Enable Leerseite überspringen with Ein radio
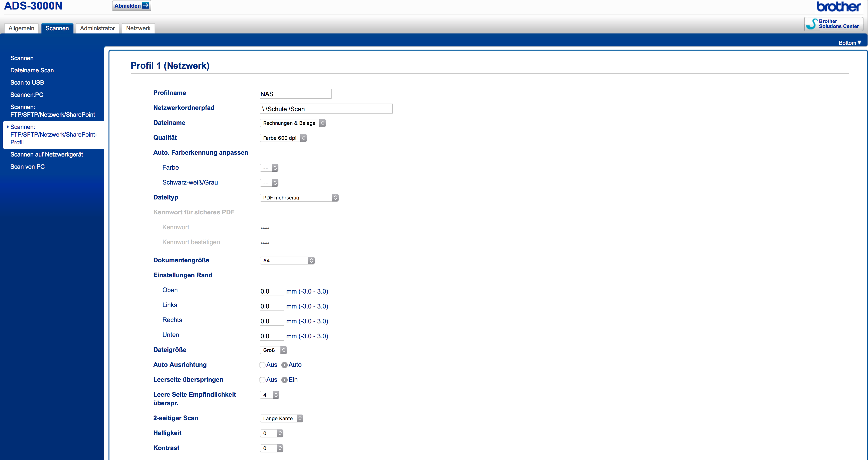 (284, 380)
